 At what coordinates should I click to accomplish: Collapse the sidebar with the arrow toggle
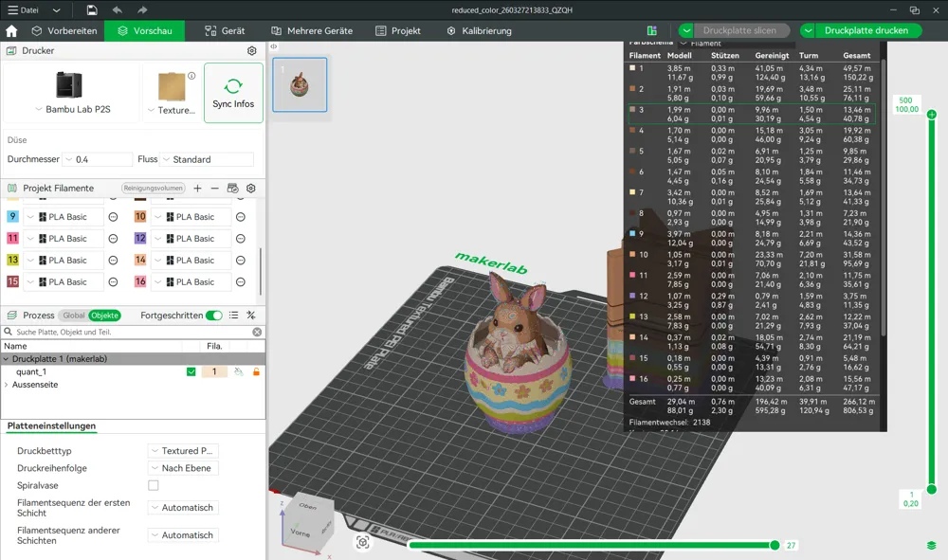click(273, 46)
